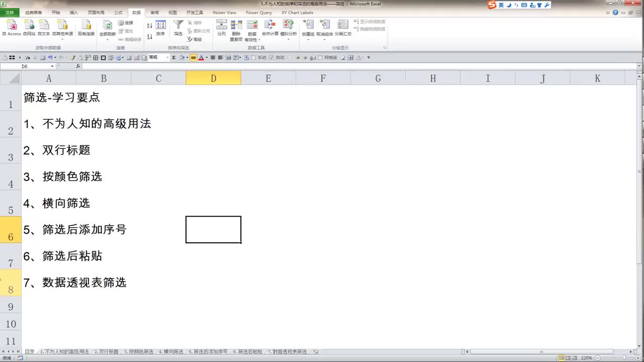The width and height of the screenshot is (644, 362).
Task: Expand the 分级显示 outline dialog launcher
Action: coord(385,48)
